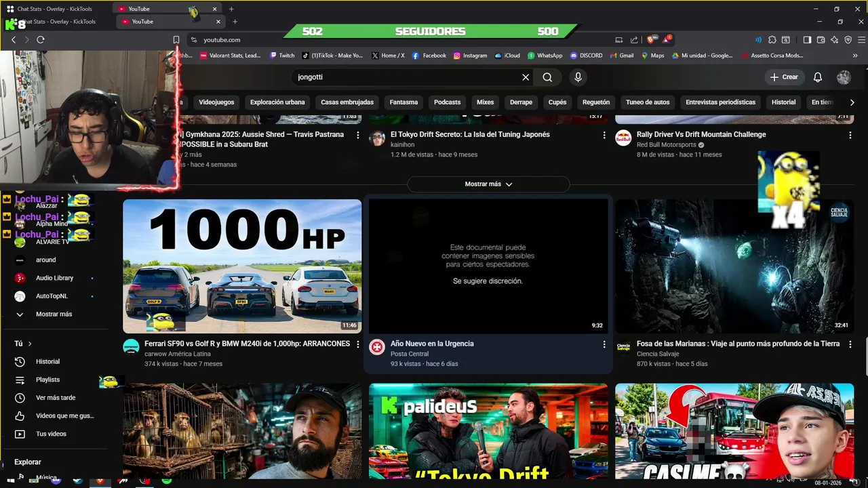Image resolution: width=868 pixels, height=488 pixels.
Task: Open site settings icon beside youtube.com
Action: coord(194,40)
